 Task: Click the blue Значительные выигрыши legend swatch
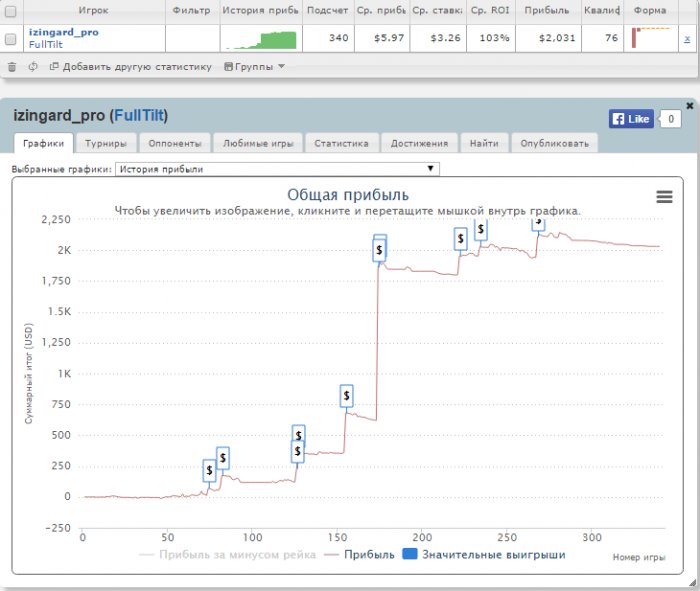coord(410,554)
